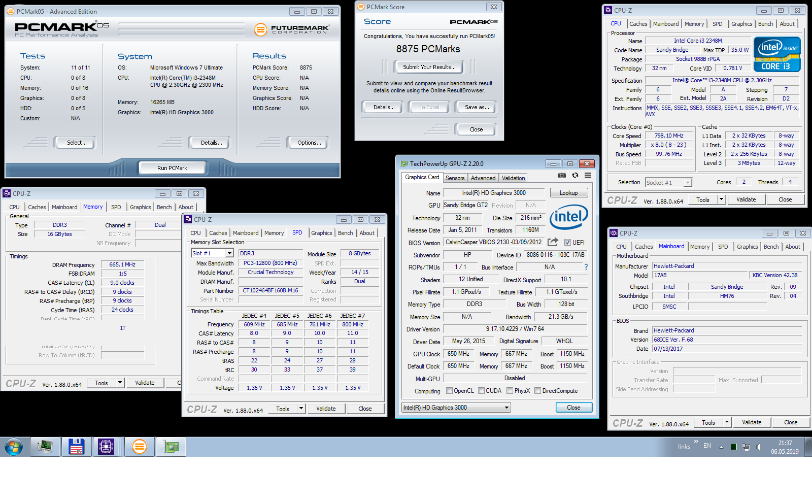Expand the links toolbar chevron

click(696, 442)
